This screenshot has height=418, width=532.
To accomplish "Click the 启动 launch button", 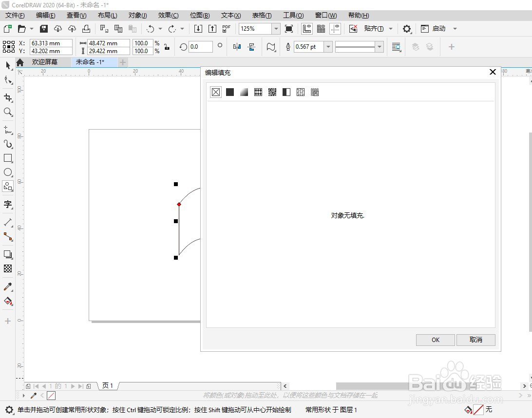I will click(433, 29).
